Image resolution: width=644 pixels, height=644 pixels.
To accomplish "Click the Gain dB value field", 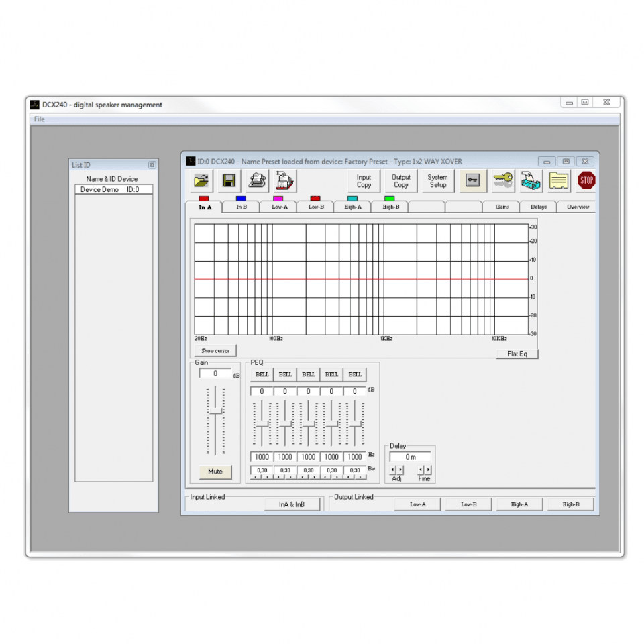I will click(215, 374).
